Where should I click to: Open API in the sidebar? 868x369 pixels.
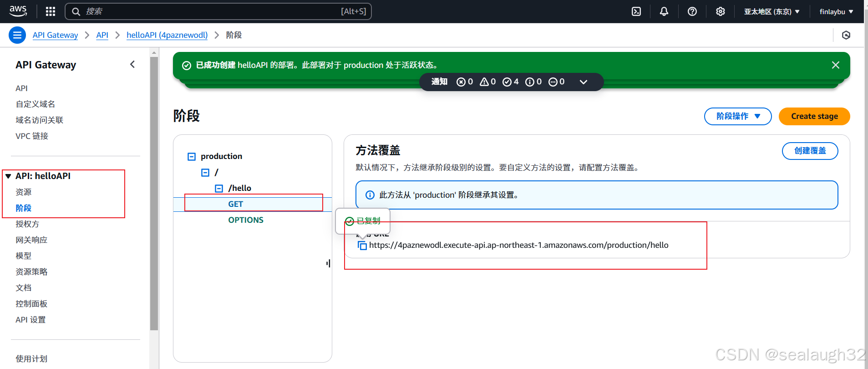pos(21,88)
